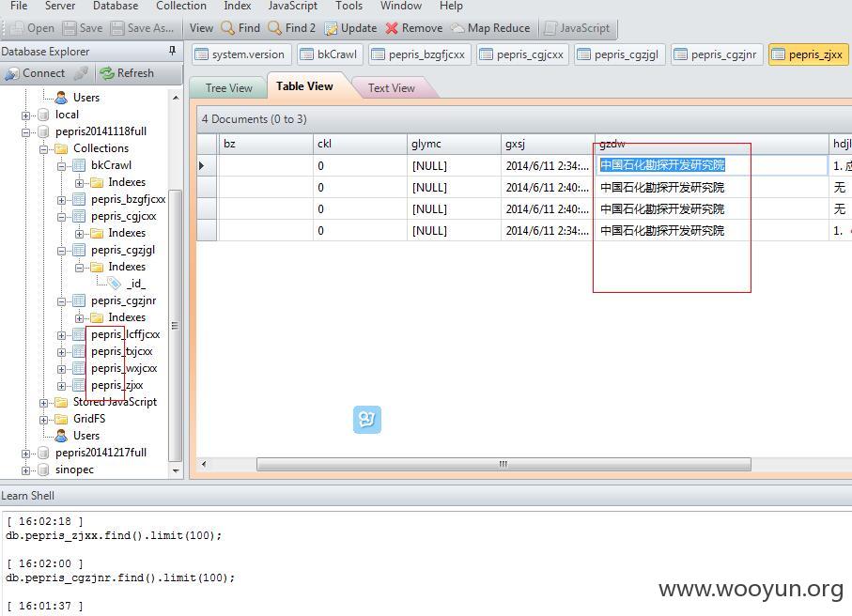Image resolution: width=852 pixels, height=616 pixels.
Task: Click the Refresh icon in Database Explorer
Action: 106,73
